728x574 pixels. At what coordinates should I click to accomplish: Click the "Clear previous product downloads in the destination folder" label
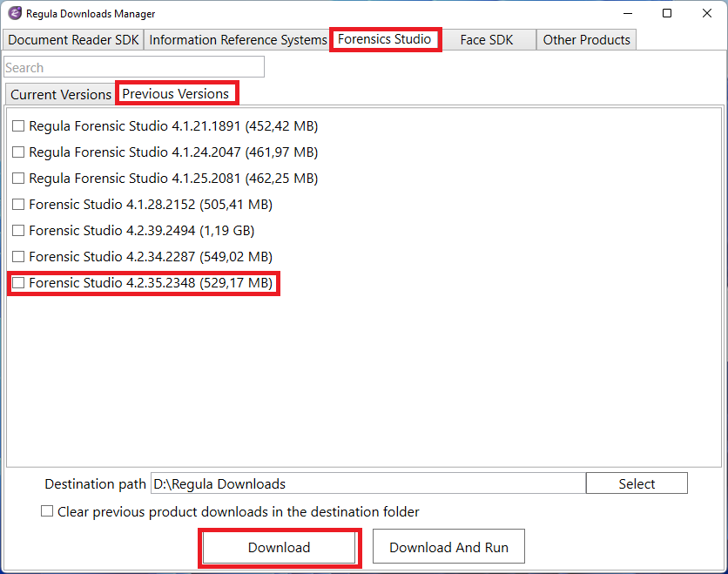[239, 512]
